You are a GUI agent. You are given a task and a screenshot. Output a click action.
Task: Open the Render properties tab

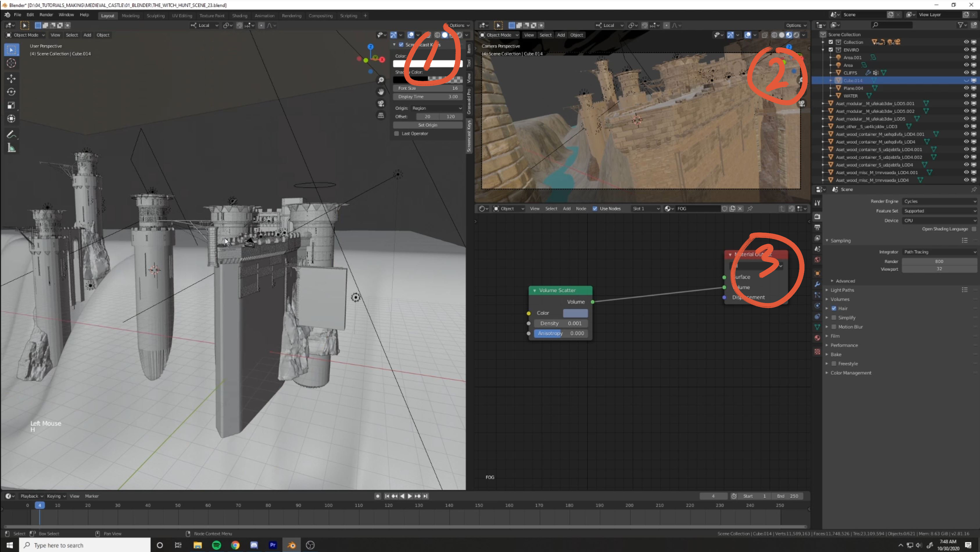[817, 216]
